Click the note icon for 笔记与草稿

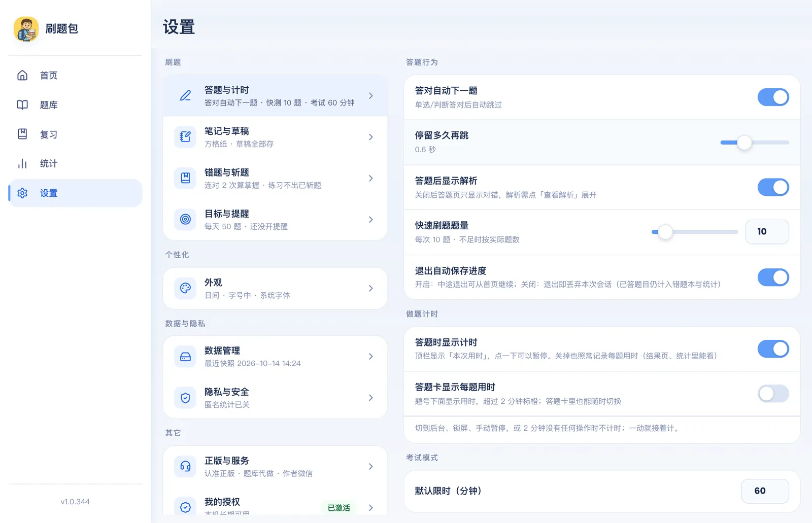[185, 137]
